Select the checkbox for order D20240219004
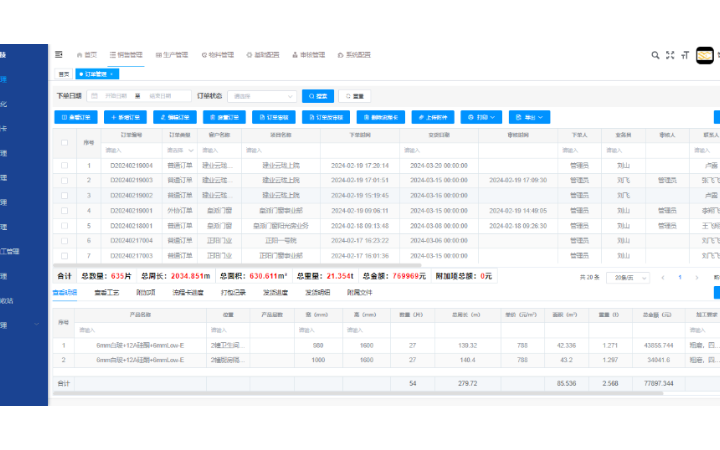Viewport: 720px width, 450px height. click(x=65, y=166)
